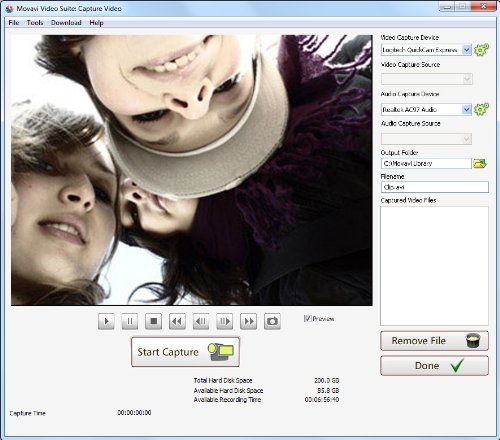Step one frame forward
Screen dimensions: 500x440
point(225,321)
